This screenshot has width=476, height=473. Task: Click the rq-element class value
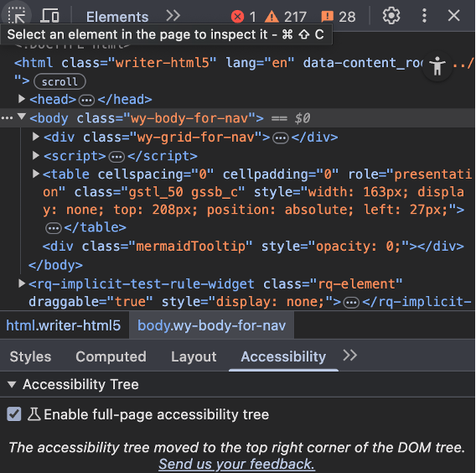tap(356, 284)
